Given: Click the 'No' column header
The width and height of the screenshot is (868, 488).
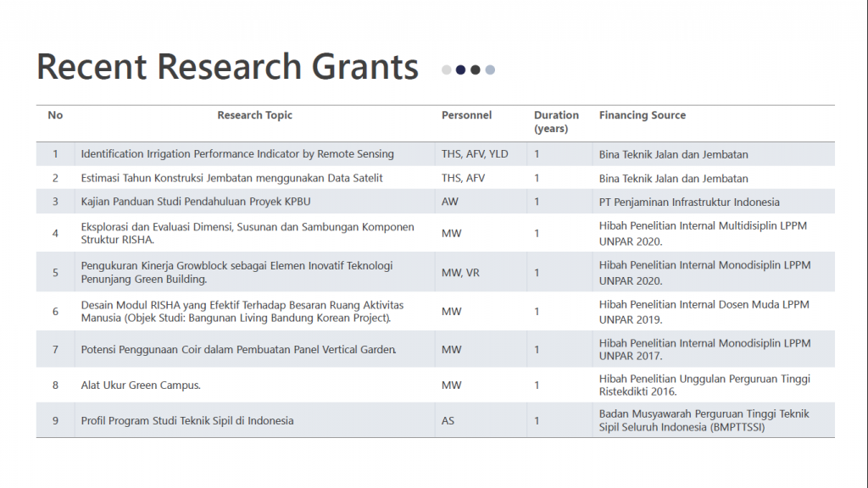Looking at the screenshot, I should point(55,115).
